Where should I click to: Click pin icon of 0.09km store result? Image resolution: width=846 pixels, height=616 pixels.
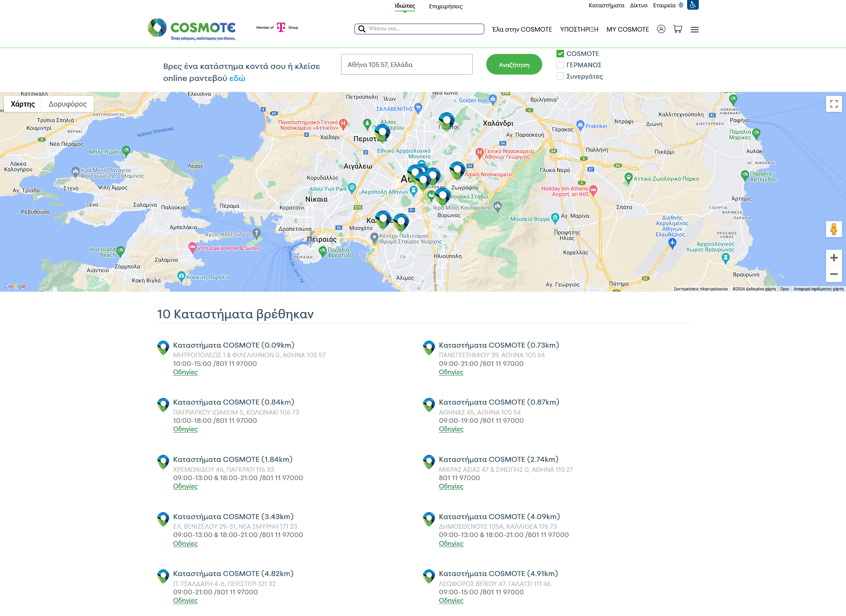(x=163, y=348)
